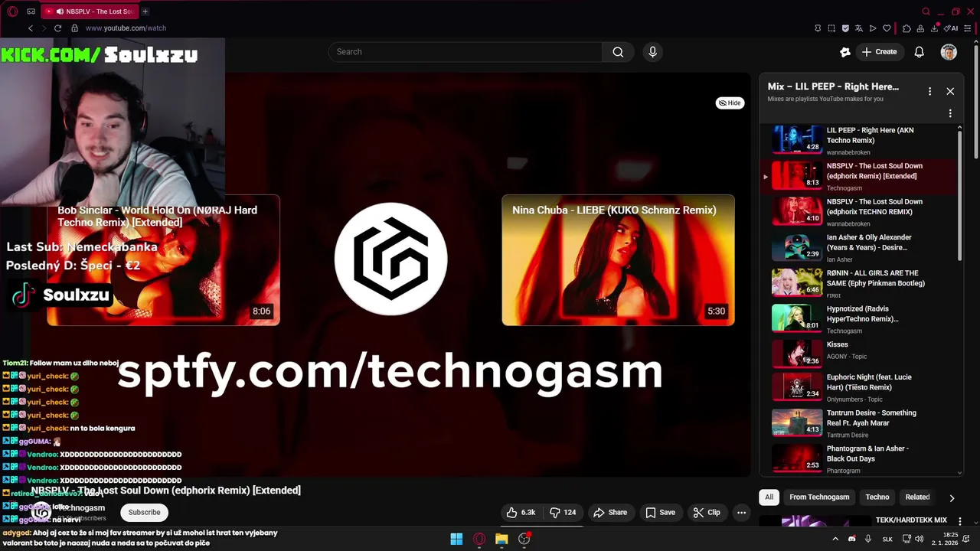Screen dimensions: 980x551
Task: Save the video to a playlist
Action: (x=660, y=513)
